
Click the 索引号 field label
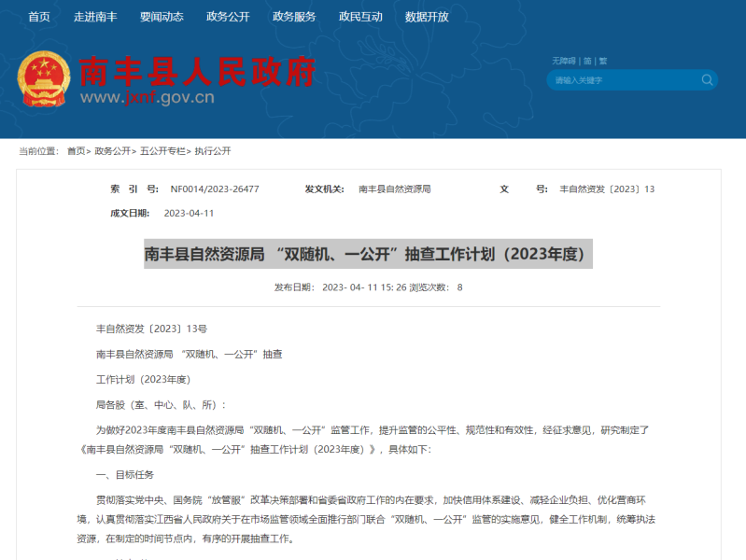pyautogui.click(x=134, y=189)
